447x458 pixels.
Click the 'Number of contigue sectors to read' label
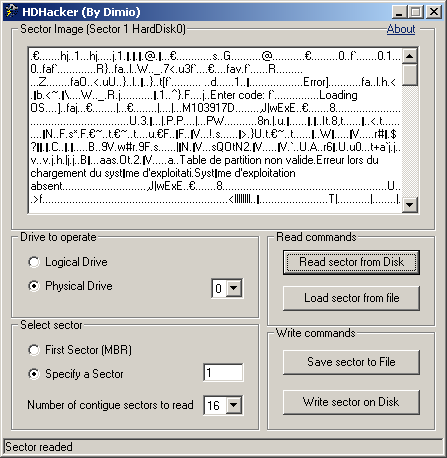click(110, 405)
